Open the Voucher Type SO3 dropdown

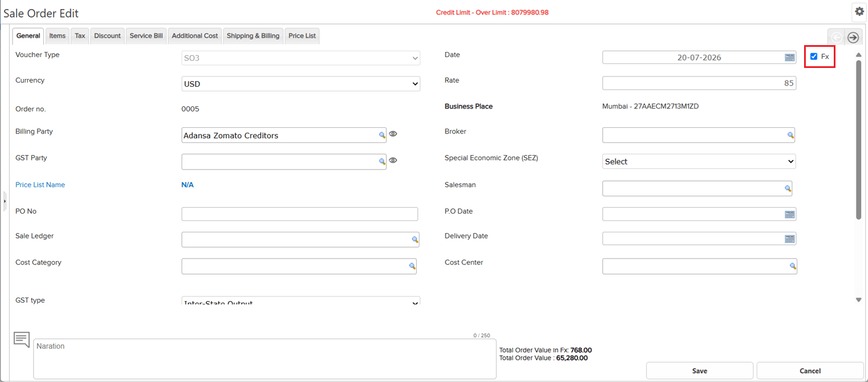coord(301,58)
